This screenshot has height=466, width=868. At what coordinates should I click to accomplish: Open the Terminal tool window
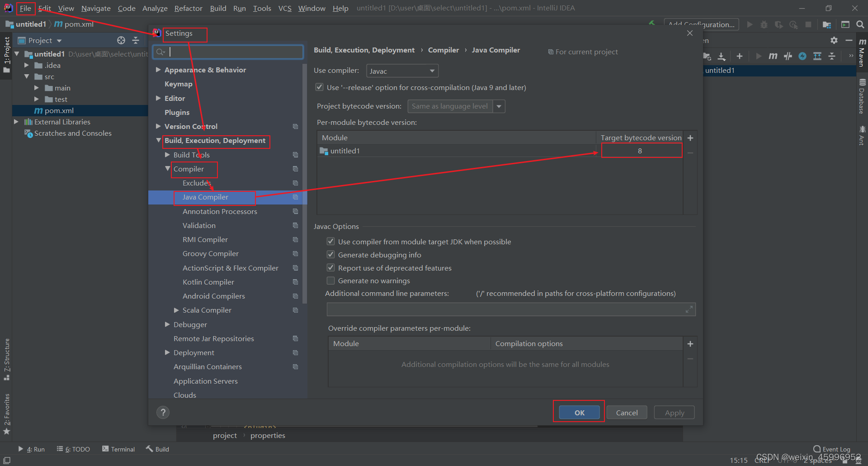118,449
